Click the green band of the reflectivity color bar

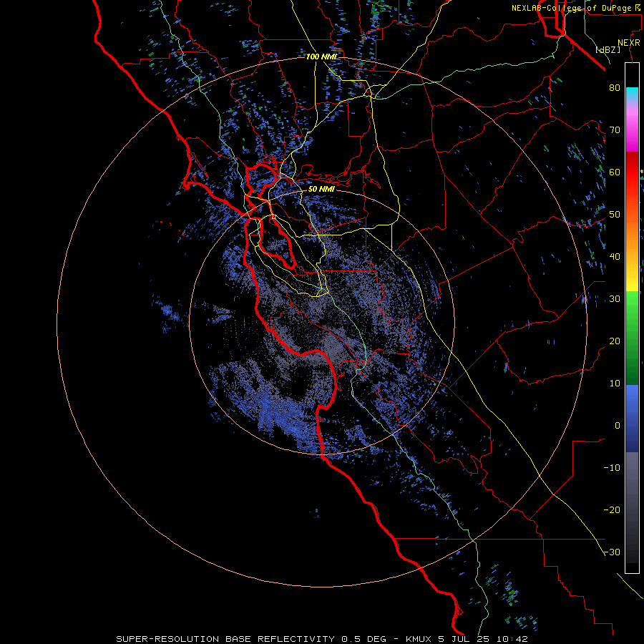[x=632, y=338]
